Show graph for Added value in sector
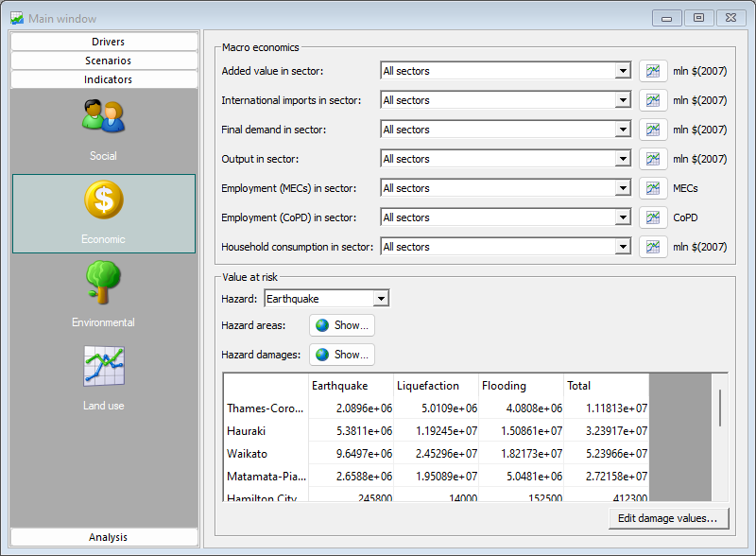756x556 pixels. (653, 71)
